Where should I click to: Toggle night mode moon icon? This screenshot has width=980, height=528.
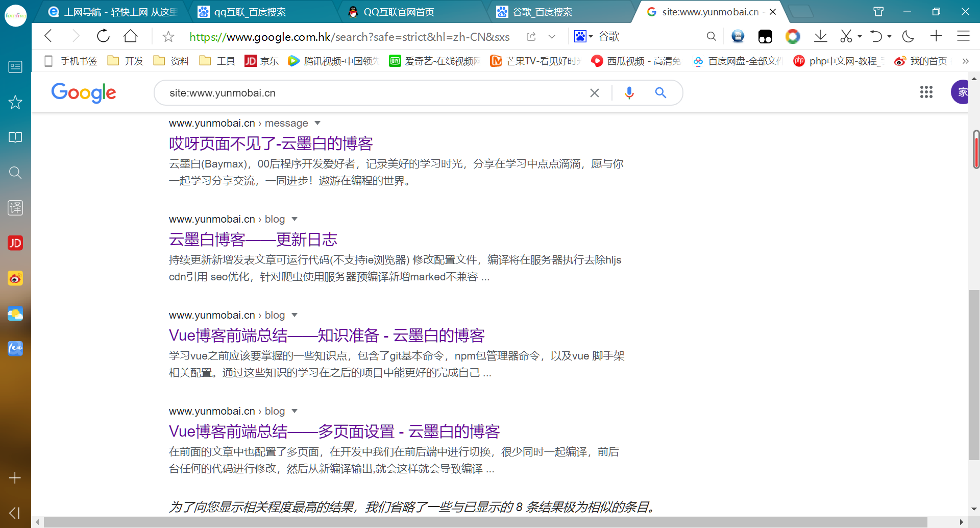tap(908, 36)
